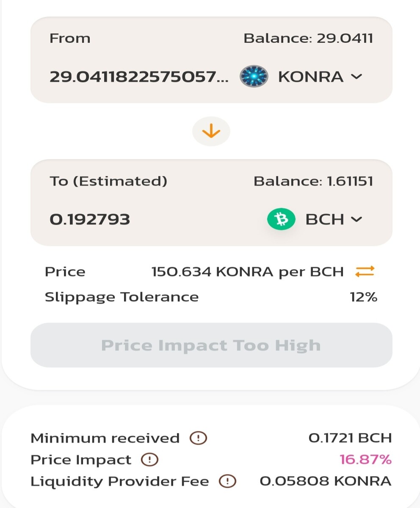Click the green BCH coin icon

click(x=281, y=219)
